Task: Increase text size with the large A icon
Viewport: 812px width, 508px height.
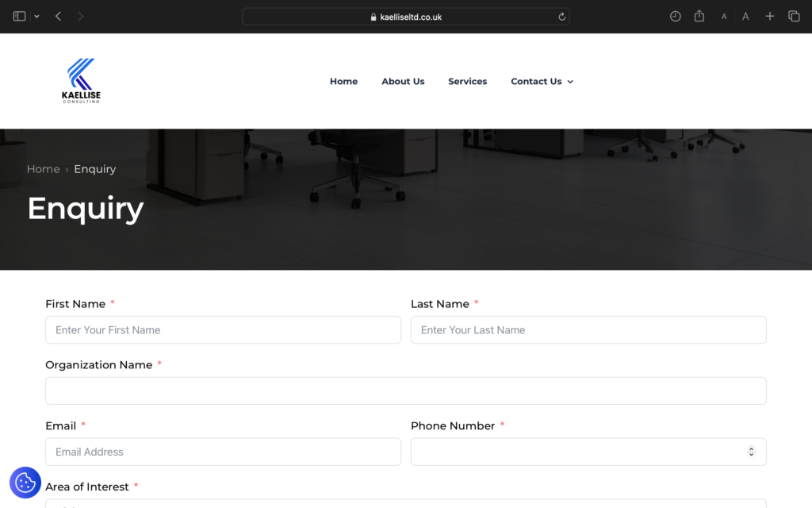Action: tap(745, 16)
